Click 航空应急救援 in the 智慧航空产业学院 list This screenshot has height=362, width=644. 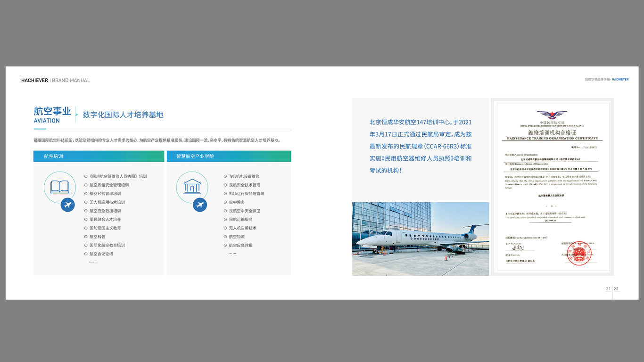pyautogui.click(x=241, y=245)
